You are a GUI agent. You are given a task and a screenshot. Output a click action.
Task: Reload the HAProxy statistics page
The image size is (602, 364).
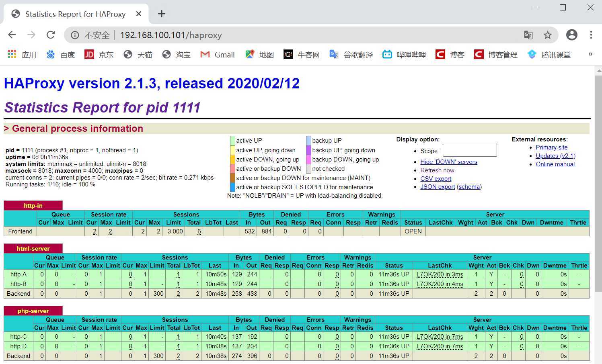pyautogui.click(x=51, y=35)
